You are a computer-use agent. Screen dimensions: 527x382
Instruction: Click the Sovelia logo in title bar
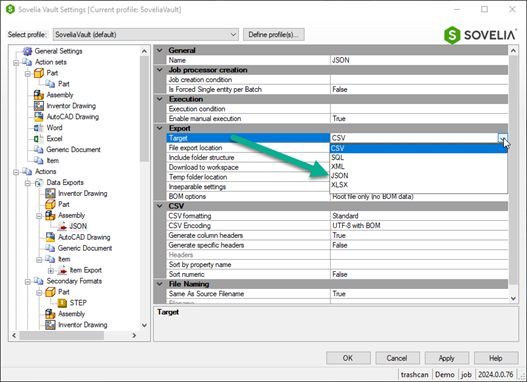[10, 9]
